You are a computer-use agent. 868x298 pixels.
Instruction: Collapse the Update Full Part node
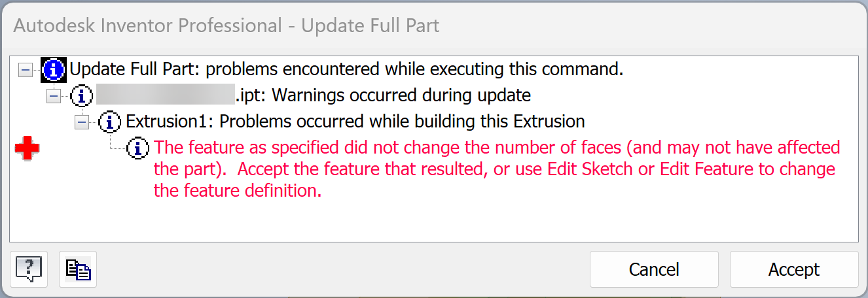point(25,69)
